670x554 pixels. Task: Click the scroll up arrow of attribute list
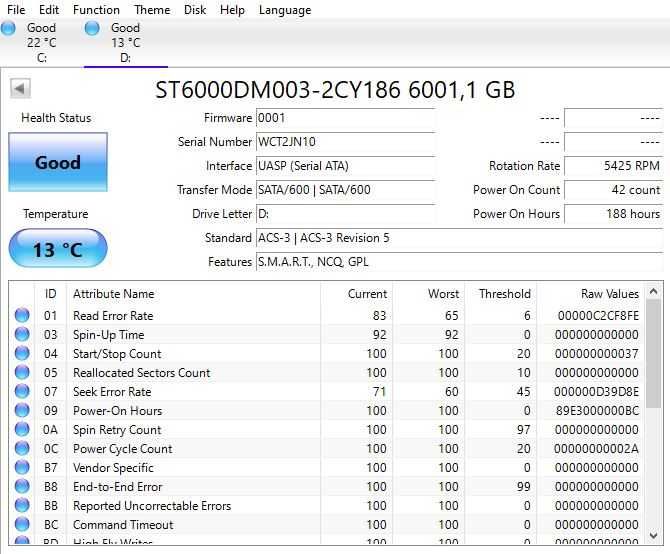[653, 292]
